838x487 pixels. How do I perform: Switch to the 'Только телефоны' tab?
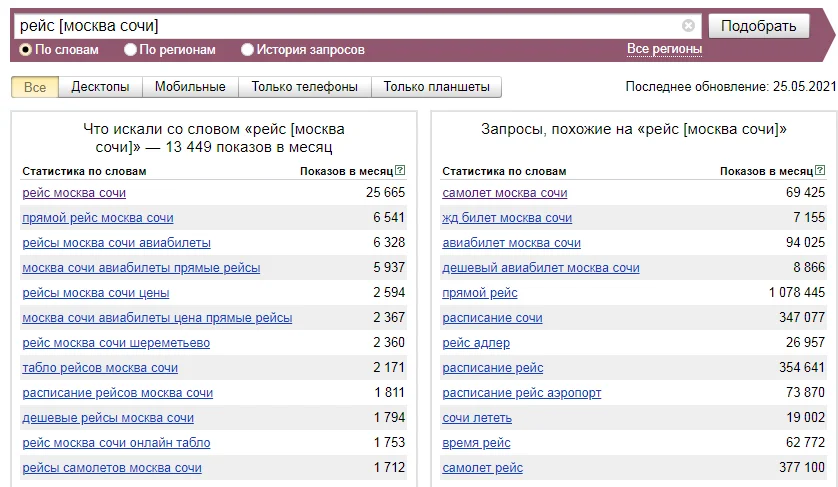[305, 87]
